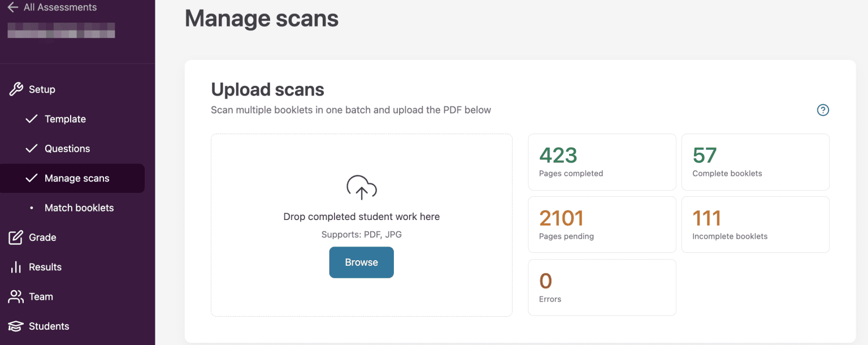Screen dimensions: 868x345
Task: Click the Incomplete booklets card
Action: pos(755,225)
